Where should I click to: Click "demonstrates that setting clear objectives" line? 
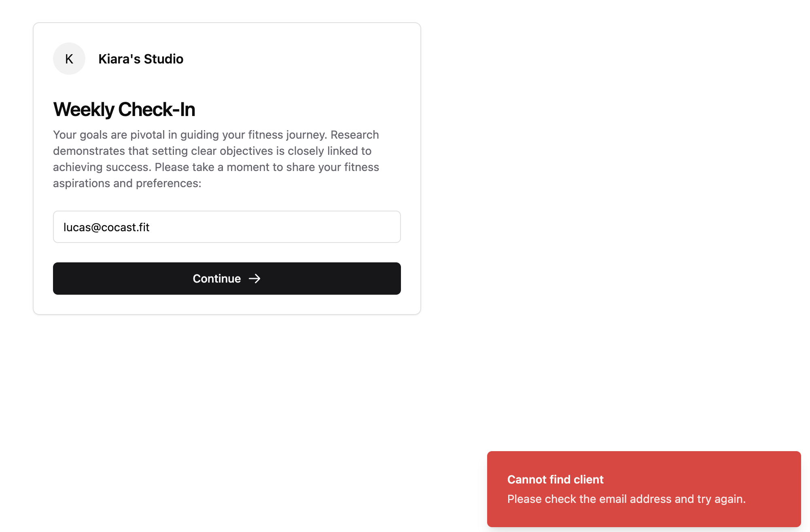[163, 151]
